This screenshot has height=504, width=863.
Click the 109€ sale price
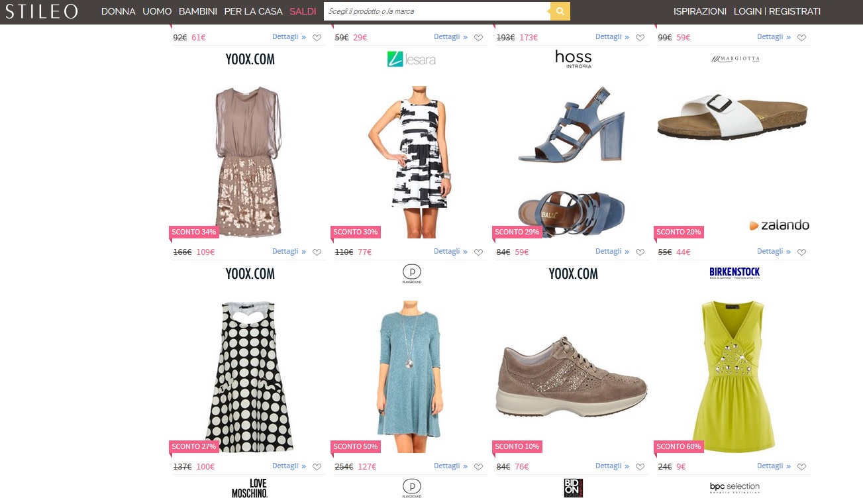point(205,252)
